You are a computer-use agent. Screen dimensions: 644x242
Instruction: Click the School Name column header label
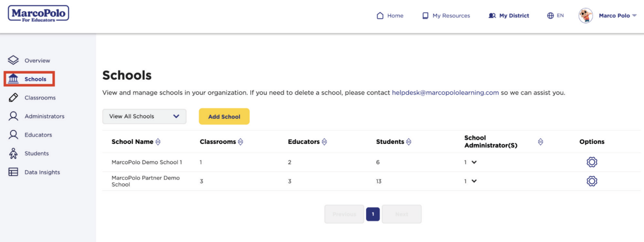[x=132, y=142]
